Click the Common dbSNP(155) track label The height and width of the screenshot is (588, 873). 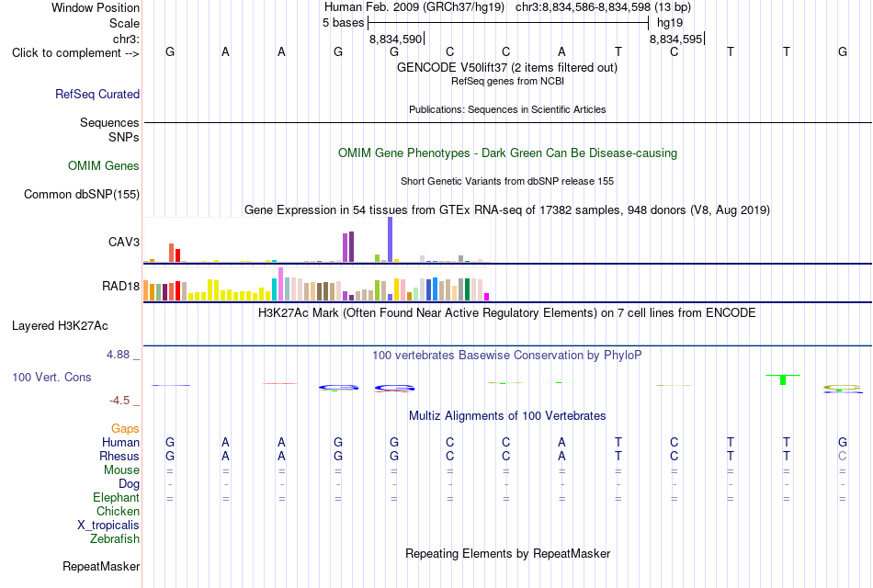pos(81,195)
